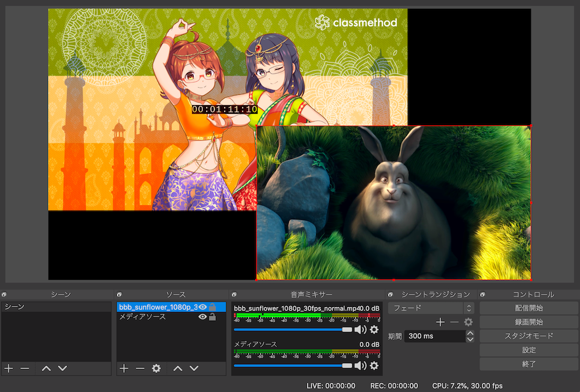Move the scene down in the scene list
The image size is (580, 392).
tap(63, 369)
